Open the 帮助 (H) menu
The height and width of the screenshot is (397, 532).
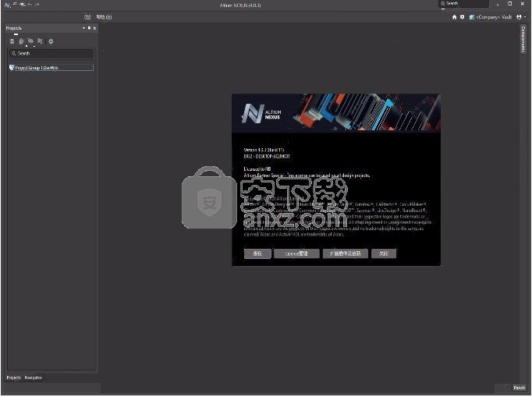coord(104,17)
